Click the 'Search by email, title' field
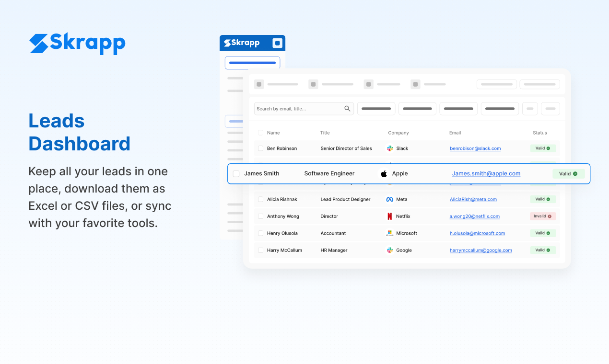 [297, 109]
